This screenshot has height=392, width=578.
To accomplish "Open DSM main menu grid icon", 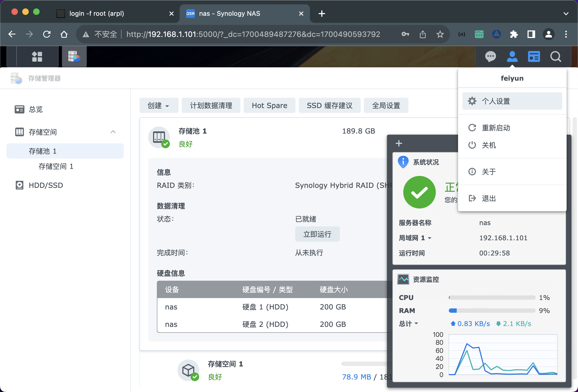I will pos(37,57).
